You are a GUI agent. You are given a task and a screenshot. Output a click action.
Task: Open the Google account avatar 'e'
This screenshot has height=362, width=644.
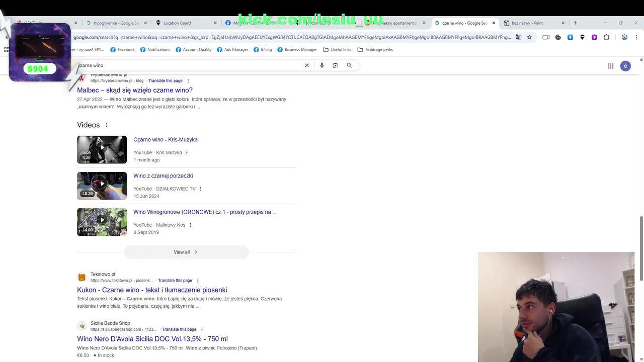[625, 66]
